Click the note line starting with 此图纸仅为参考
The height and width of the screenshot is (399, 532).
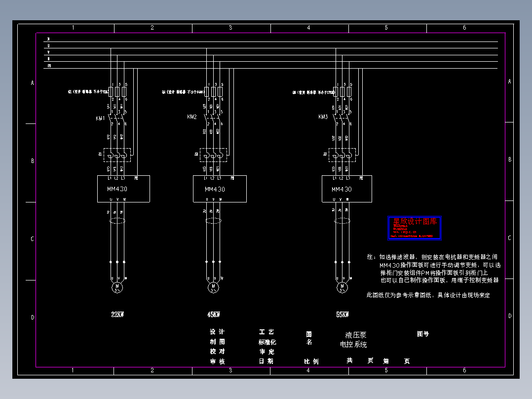tap(428, 295)
